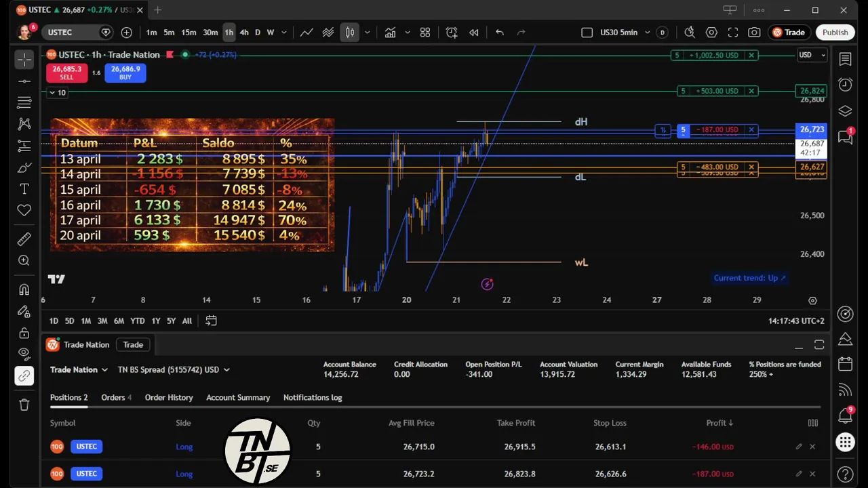This screenshot has height=488, width=868.
Task: Open the Order History tab
Action: click(169, 397)
